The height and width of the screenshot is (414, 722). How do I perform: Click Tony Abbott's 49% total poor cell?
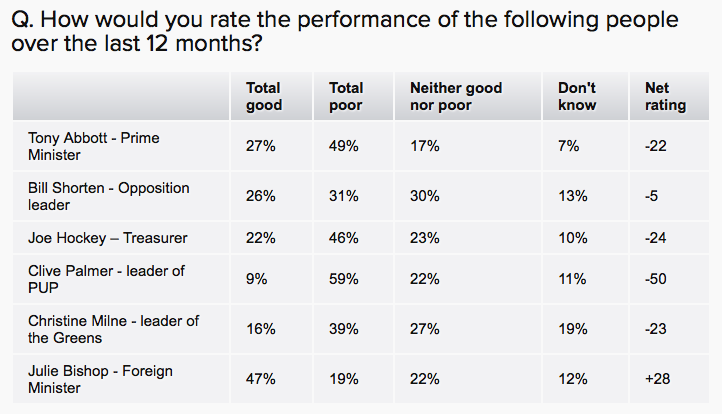[344, 146]
